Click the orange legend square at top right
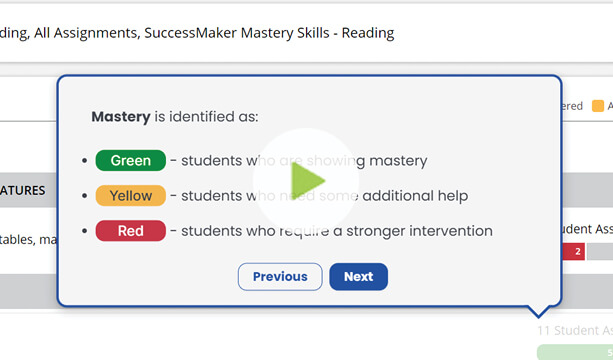The image size is (613, 360). point(598,106)
